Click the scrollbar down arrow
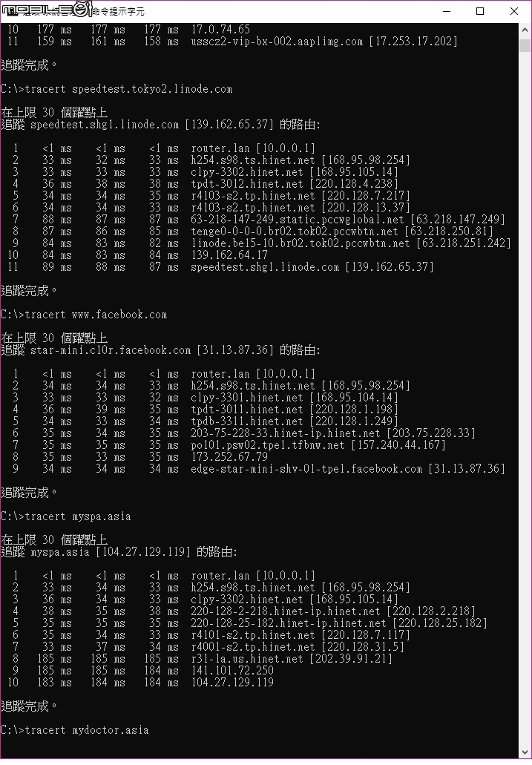 (x=525, y=752)
